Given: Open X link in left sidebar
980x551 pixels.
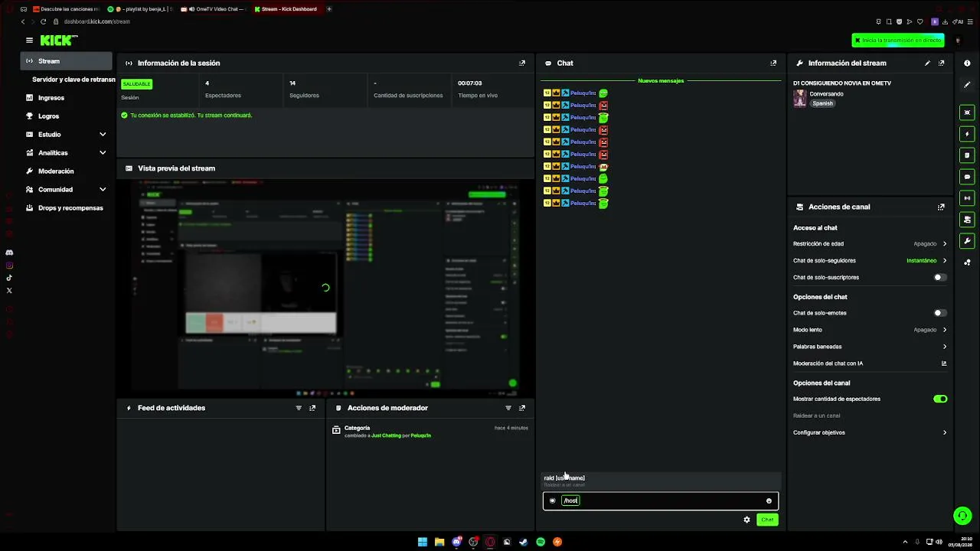Looking at the screenshot, I should pos(9,291).
